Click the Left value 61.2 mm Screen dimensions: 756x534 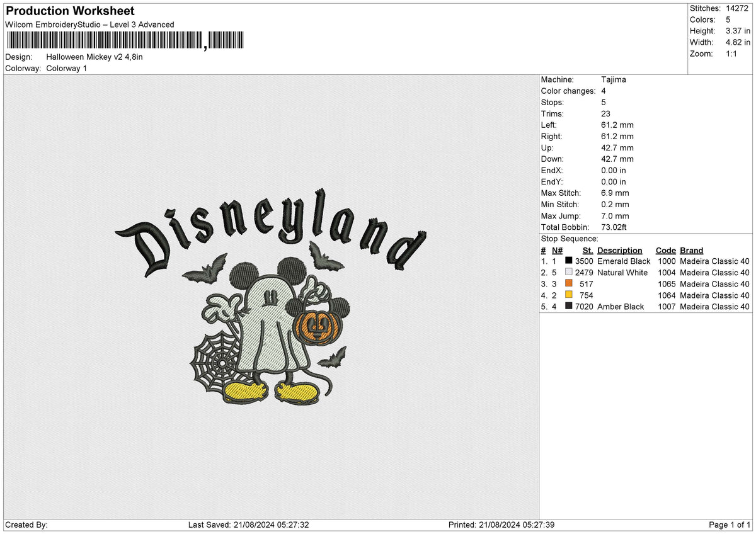(617, 125)
